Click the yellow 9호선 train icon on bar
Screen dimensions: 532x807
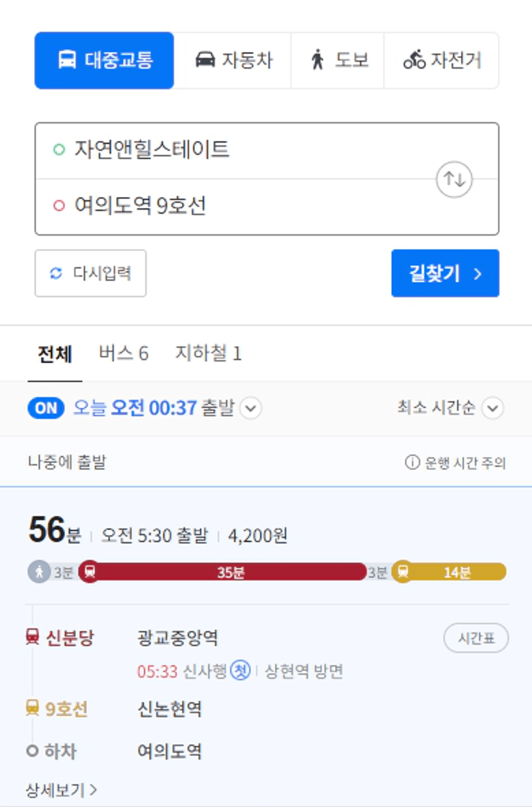403,571
